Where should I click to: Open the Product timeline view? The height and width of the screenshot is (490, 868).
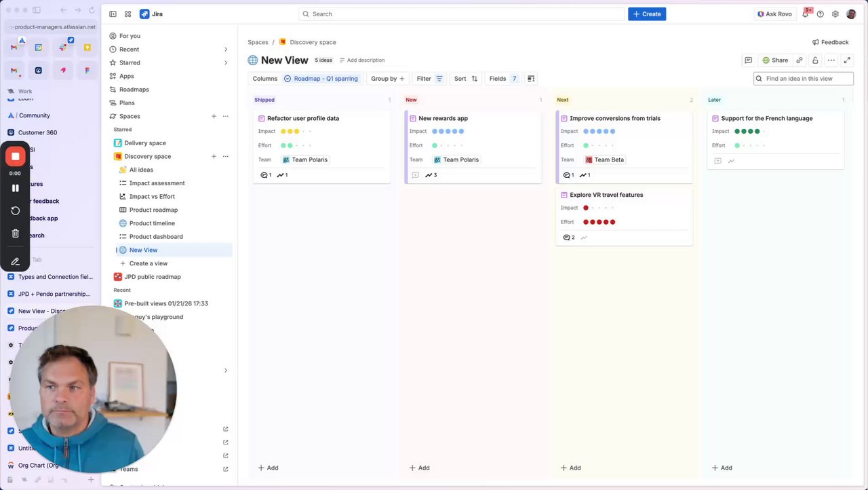point(152,223)
